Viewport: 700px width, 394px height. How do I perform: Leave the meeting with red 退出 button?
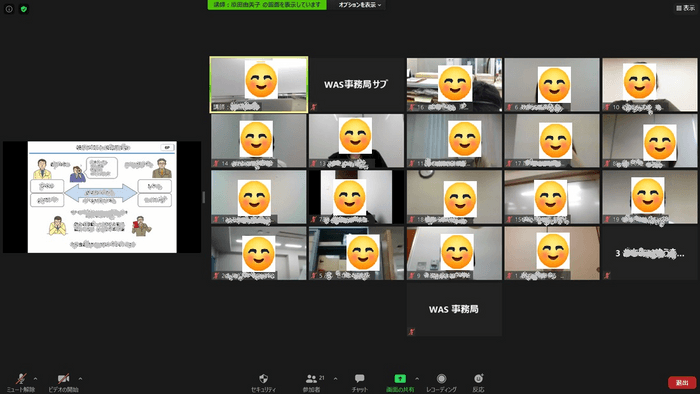pos(682,383)
